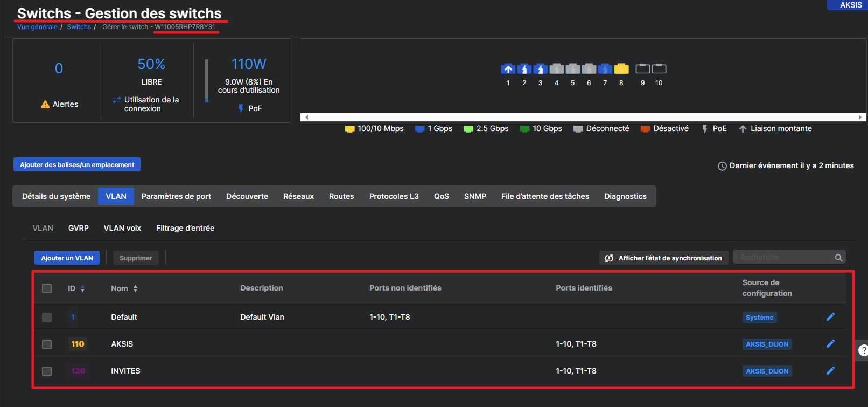Click the Ajouter un VLAN button
868x407 pixels.
tap(67, 258)
